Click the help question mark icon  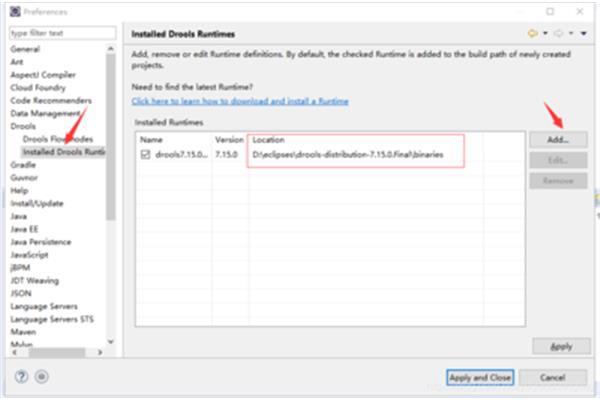(21, 377)
